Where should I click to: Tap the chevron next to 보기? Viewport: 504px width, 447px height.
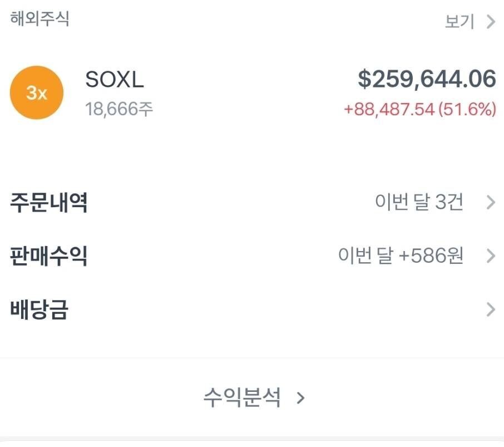(490, 21)
